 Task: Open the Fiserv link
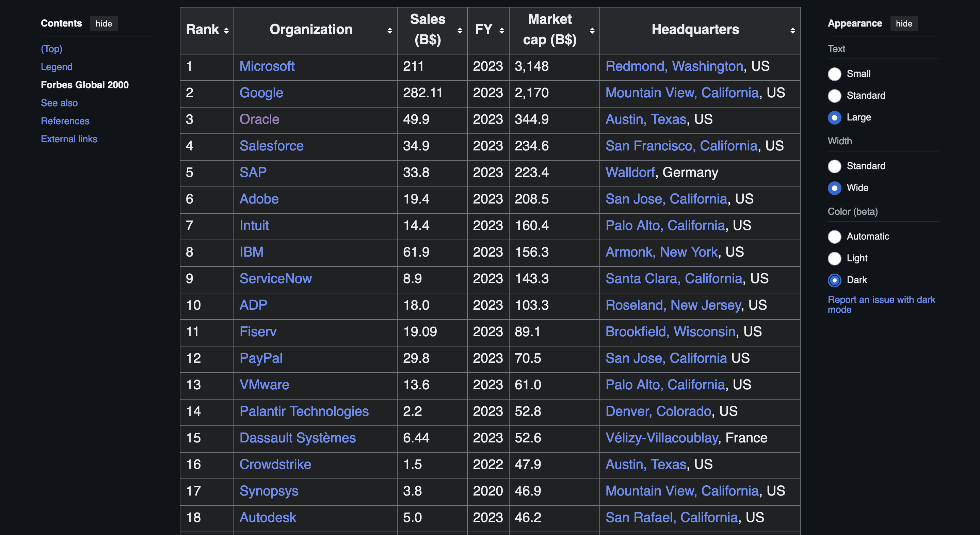[x=258, y=332]
